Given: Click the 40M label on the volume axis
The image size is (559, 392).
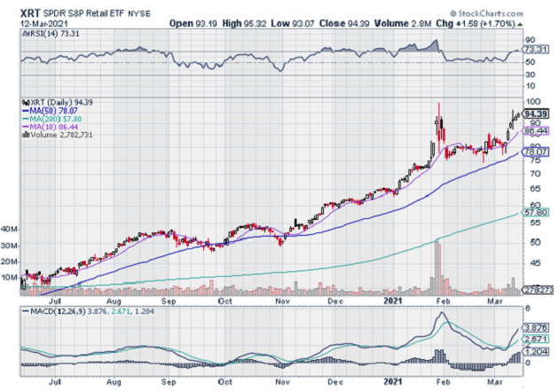Looking at the screenshot, I should 9,229.
